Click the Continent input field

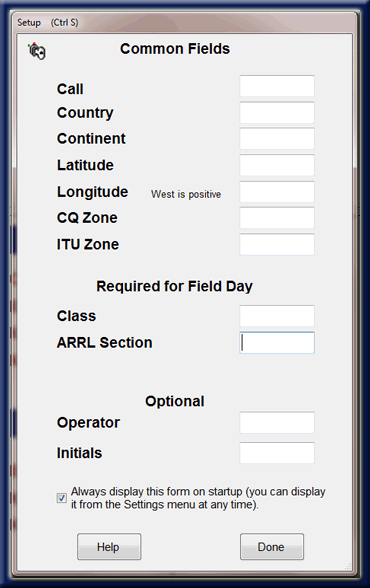click(x=277, y=139)
